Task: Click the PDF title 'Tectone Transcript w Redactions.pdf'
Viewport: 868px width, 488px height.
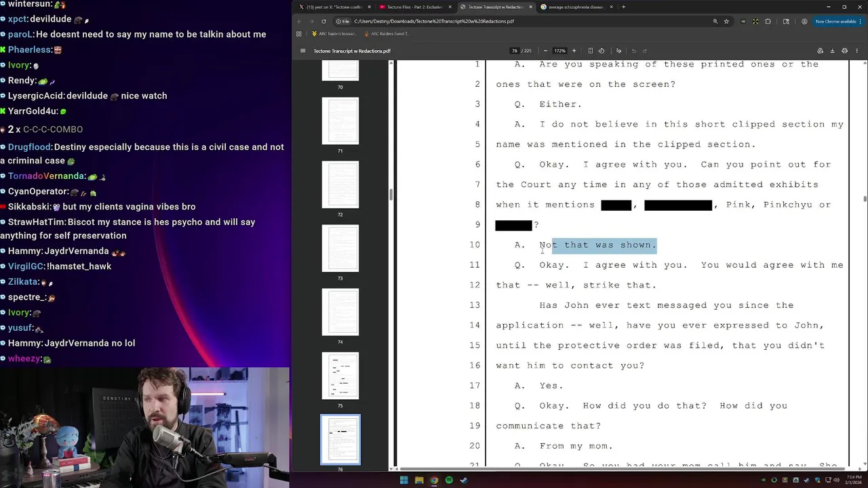Action: 352,51
